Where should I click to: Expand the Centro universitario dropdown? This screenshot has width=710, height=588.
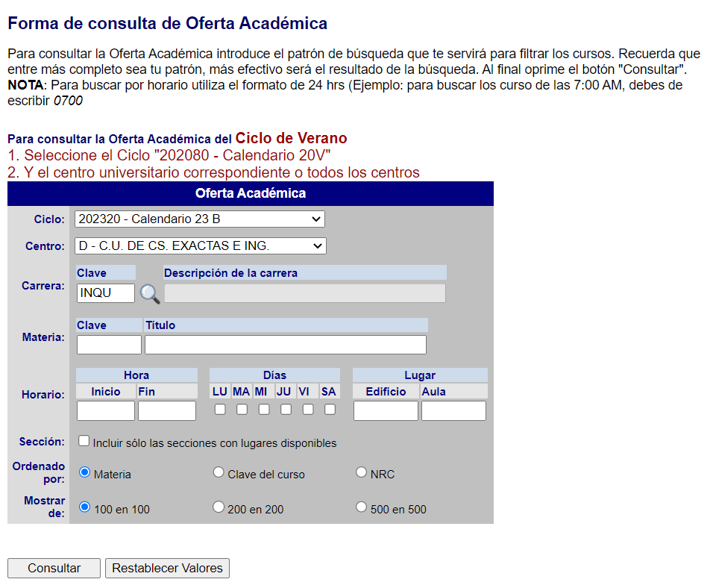(200, 245)
